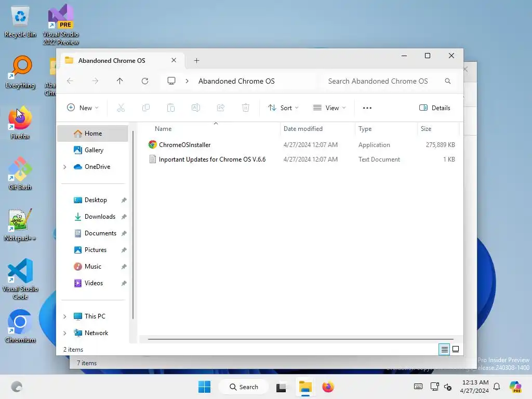Viewport: 532px width, 399px height.
Task: Toggle the Details pane
Action: pyautogui.click(x=435, y=108)
